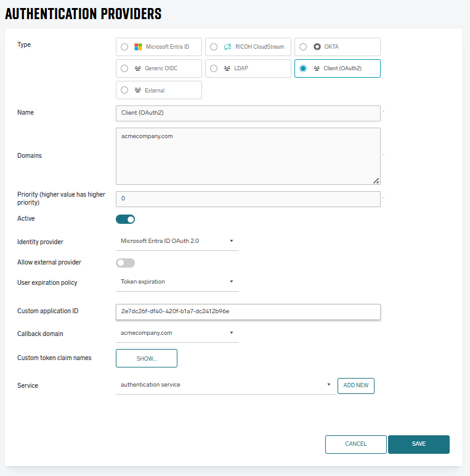The height and width of the screenshot is (476, 470).
Task: Open the Identity provider dropdown
Action: point(177,241)
